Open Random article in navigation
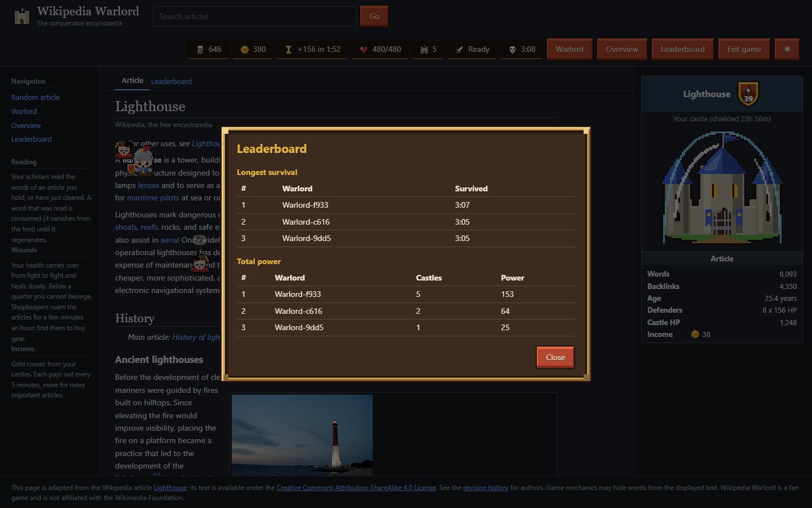The height and width of the screenshot is (508, 812). click(x=36, y=97)
